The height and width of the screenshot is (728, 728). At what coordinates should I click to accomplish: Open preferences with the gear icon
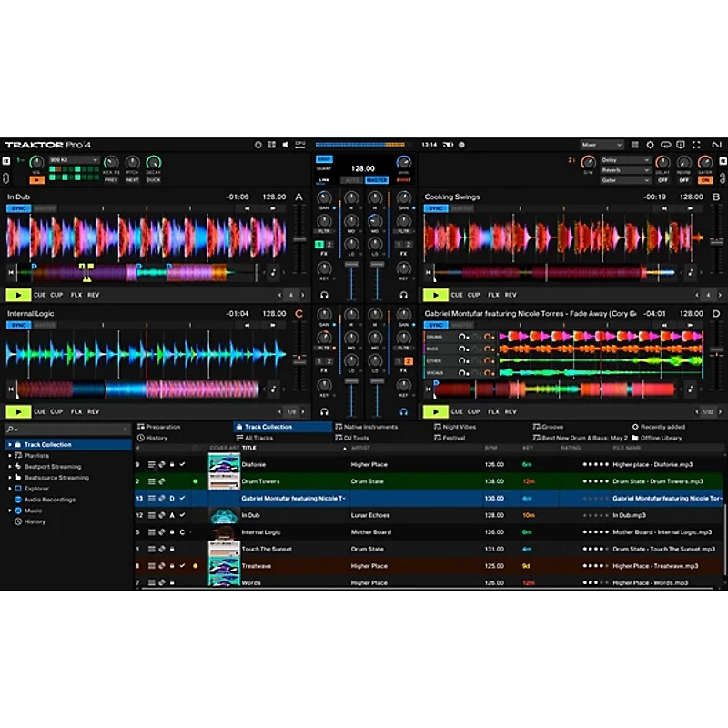coord(650,145)
